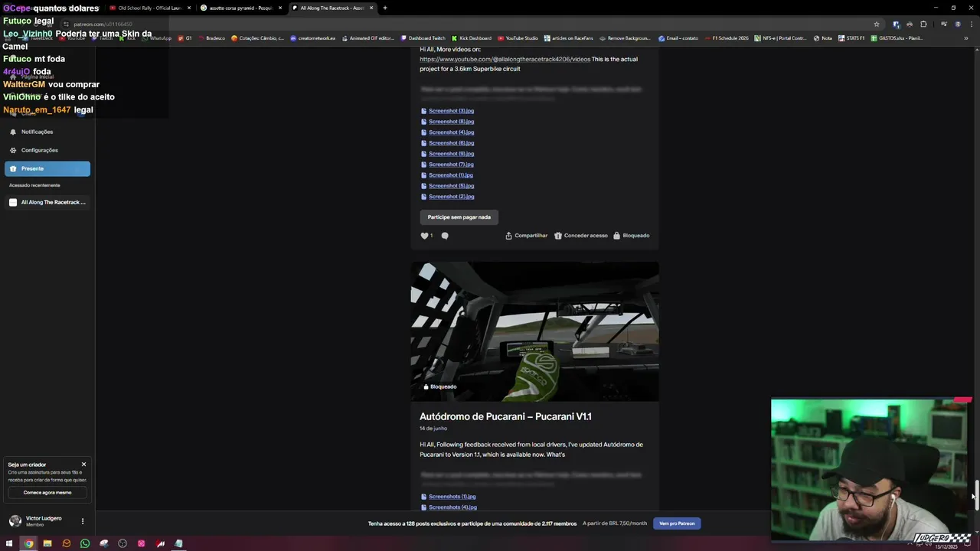Open All Along The Racetrack recent item
The width and height of the screenshot is (980, 551).
click(x=47, y=202)
